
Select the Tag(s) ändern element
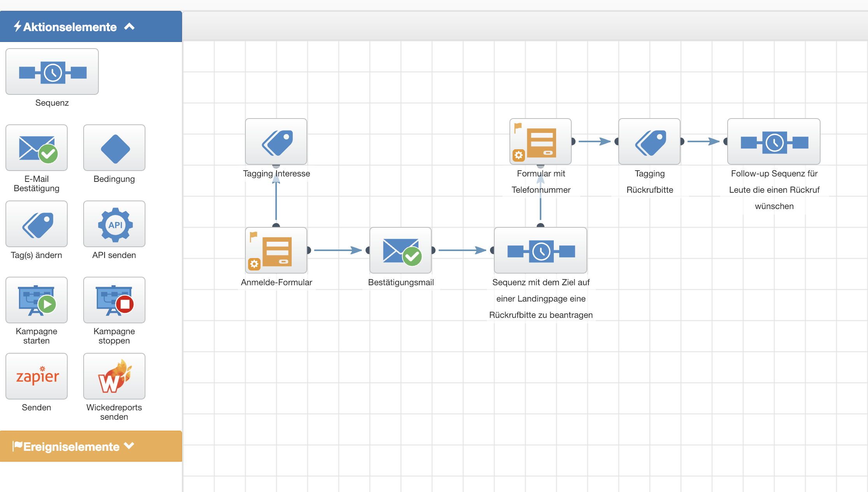[x=37, y=224]
